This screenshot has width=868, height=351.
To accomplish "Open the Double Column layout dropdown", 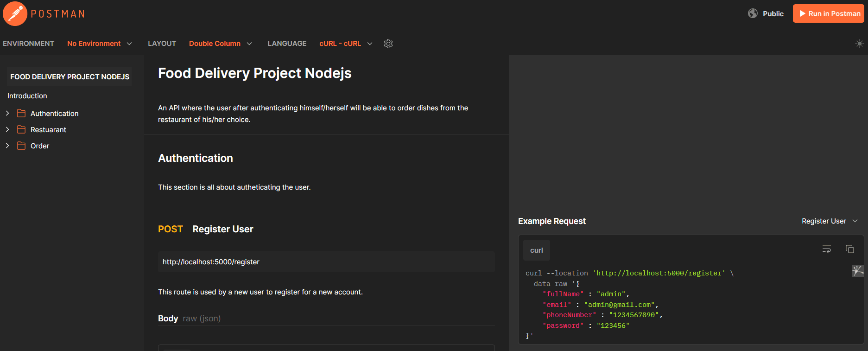I will tap(221, 44).
